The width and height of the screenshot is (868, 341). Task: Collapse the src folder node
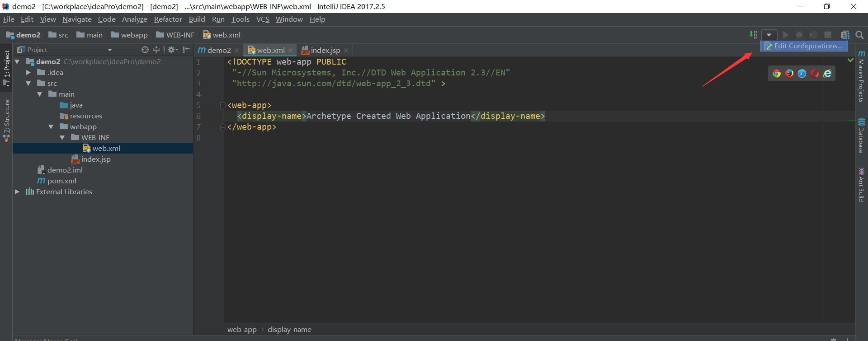tap(28, 83)
